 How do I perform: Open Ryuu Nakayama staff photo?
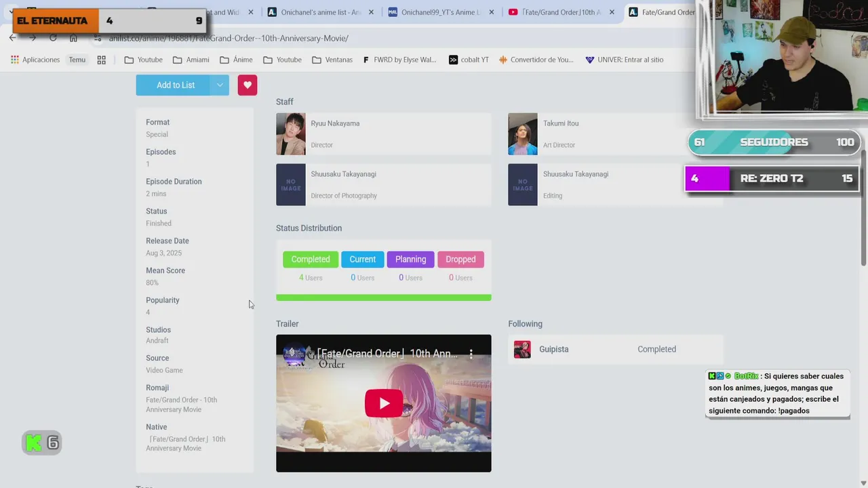(291, 134)
